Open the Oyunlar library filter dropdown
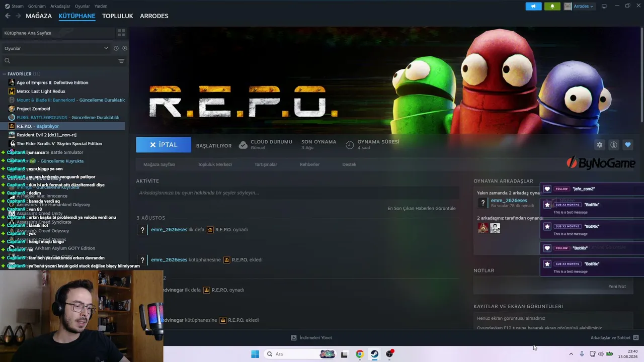The width and height of the screenshot is (644, 362). [x=56, y=48]
